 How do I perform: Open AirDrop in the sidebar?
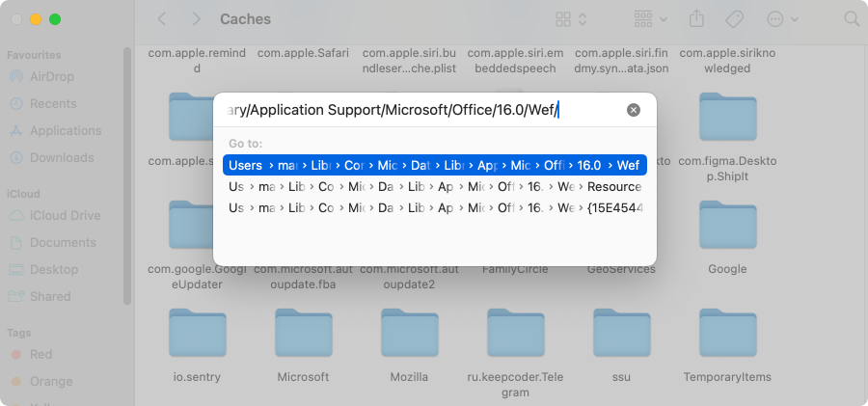coord(51,76)
